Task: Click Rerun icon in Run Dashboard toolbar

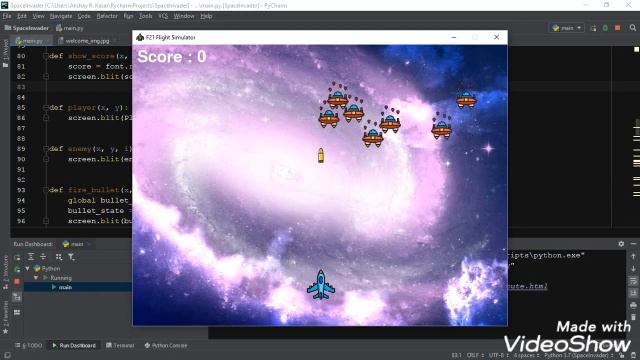Action: (x=17, y=257)
